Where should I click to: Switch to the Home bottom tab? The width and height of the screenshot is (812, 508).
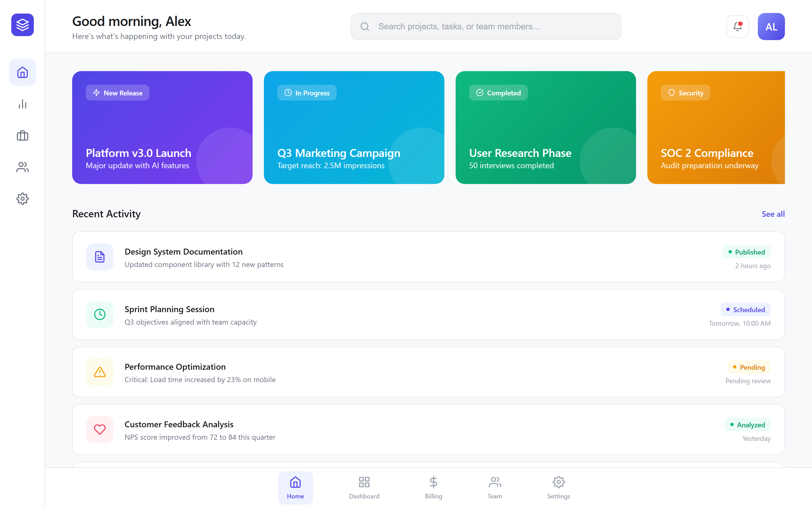tap(295, 487)
